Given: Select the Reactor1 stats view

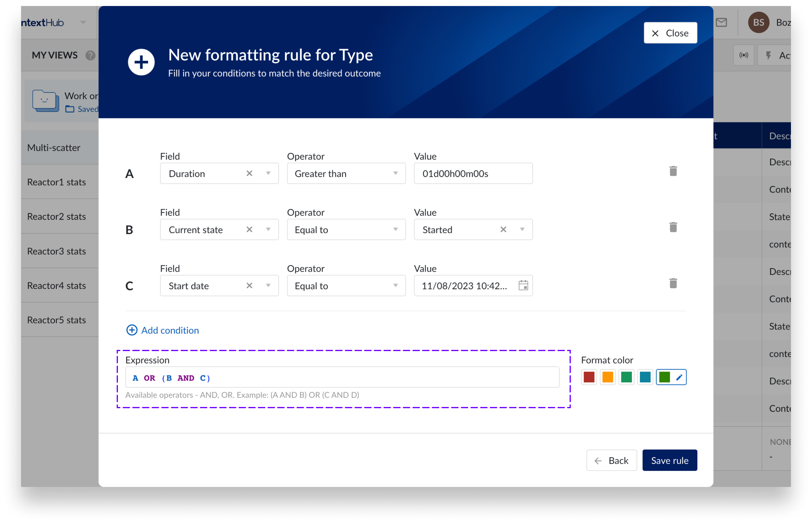Looking at the screenshot, I should pyautogui.click(x=57, y=182).
